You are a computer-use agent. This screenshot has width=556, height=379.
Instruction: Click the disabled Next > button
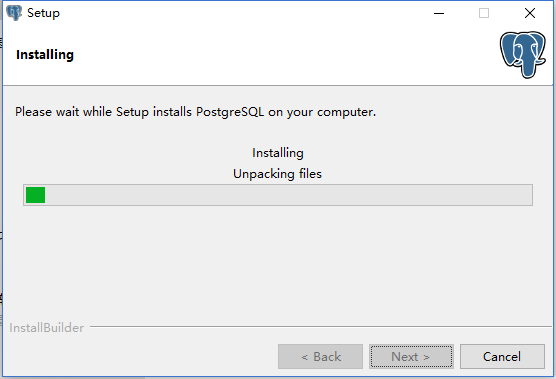[411, 356]
